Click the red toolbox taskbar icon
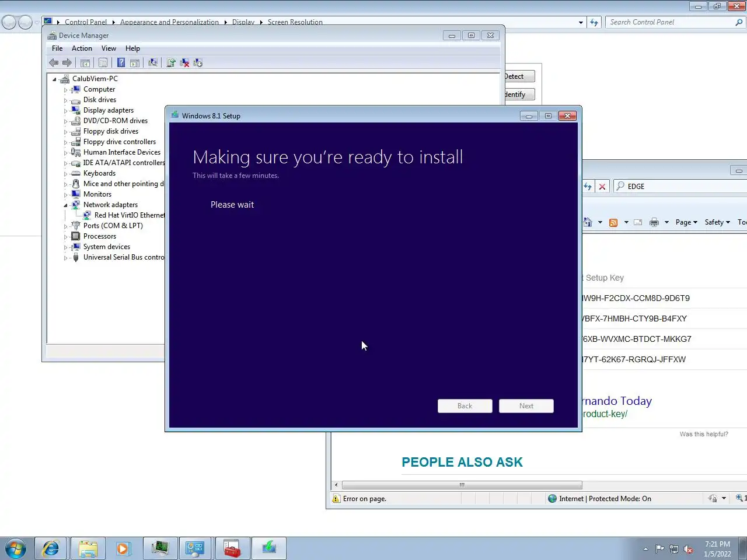The image size is (747, 560). tap(232, 549)
